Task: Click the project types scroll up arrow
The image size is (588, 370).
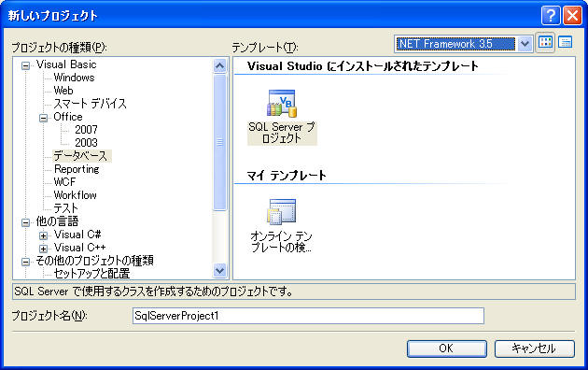Action: (x=219, y=66)
